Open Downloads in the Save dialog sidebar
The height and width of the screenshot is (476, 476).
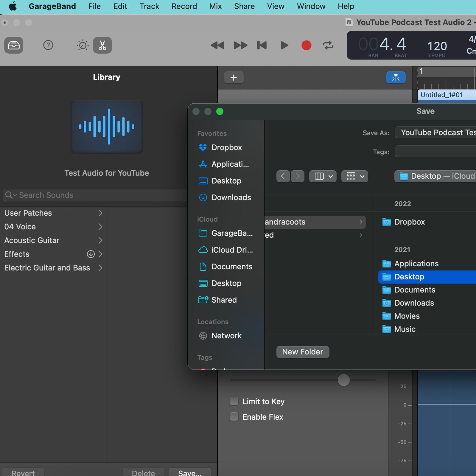click(x=226, y=197)
